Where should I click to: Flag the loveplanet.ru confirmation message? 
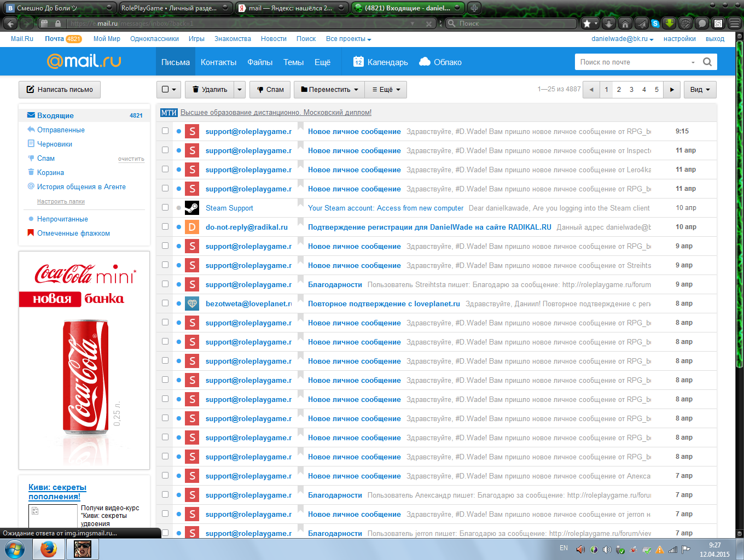300,299
